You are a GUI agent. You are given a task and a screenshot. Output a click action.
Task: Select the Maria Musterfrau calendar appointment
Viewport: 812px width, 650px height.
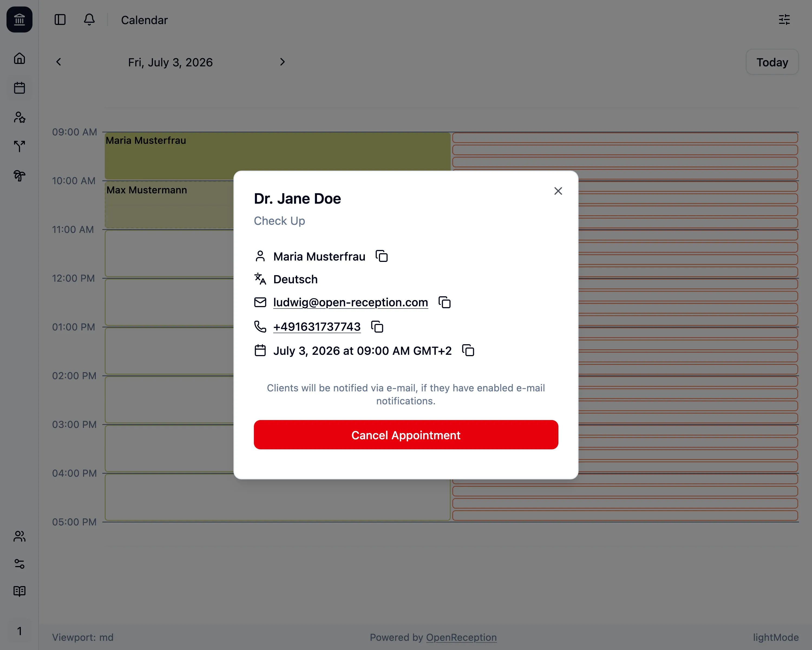(278, 156)
